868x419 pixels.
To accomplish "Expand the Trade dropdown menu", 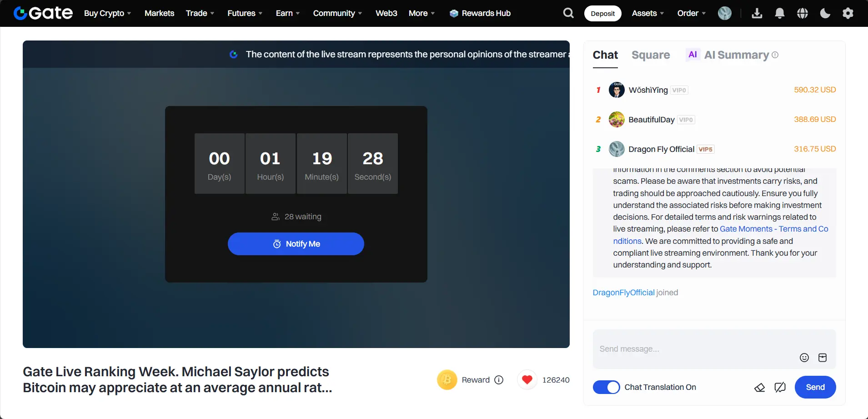I will coord(200,13).
